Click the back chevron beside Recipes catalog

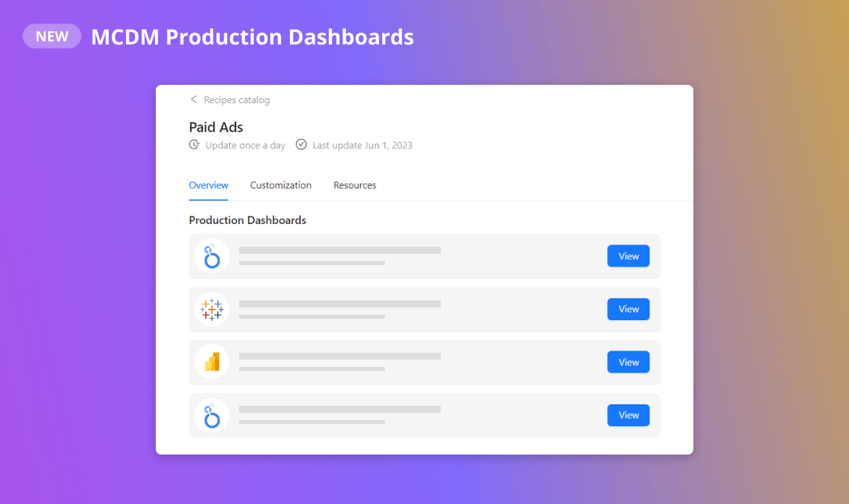coord(193,100)
